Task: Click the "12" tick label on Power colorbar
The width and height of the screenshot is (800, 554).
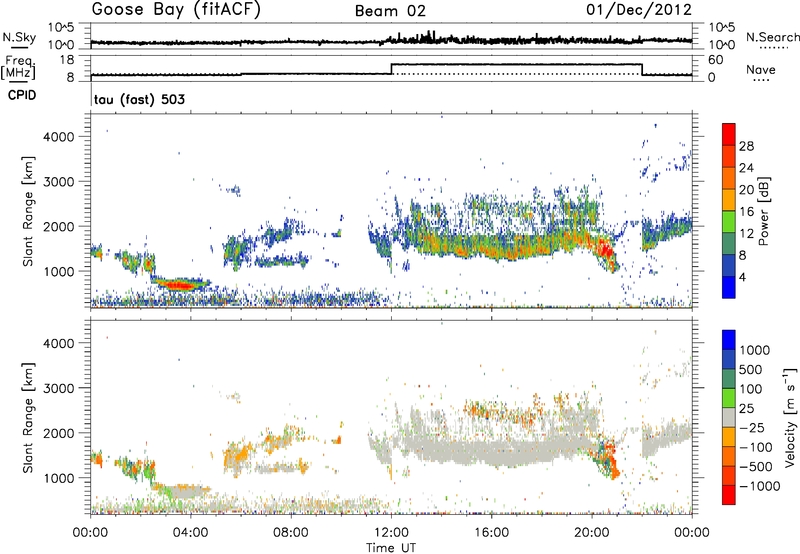Action: click(746, 234)
